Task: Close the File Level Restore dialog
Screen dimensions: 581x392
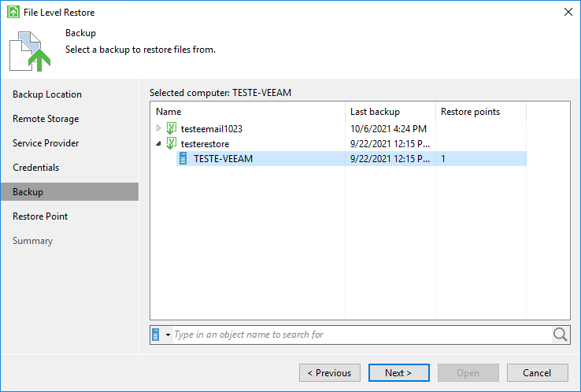Action: coord(568,12)
